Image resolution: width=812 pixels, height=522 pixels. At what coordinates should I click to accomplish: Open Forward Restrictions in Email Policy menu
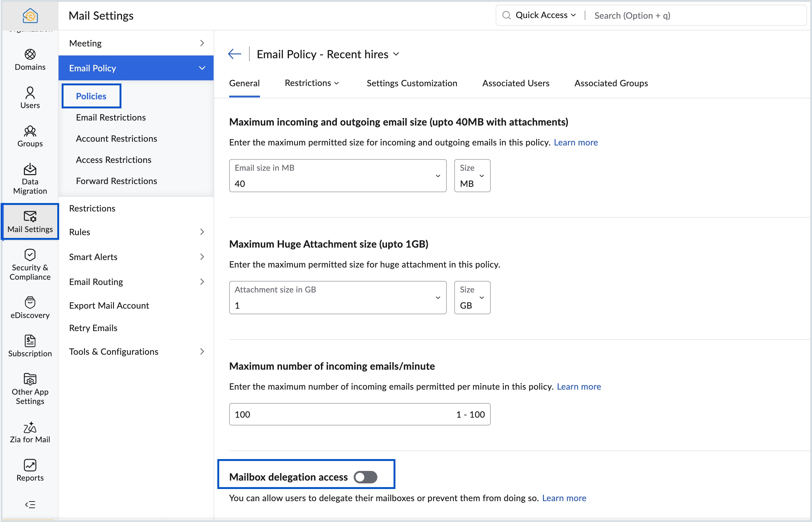click(116, 181)
